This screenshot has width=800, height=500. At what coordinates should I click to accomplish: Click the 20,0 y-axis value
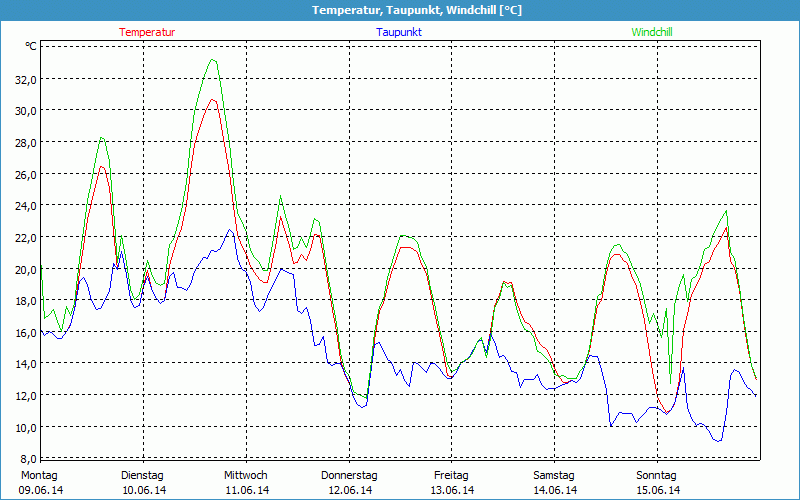click(x=26, y=269)
